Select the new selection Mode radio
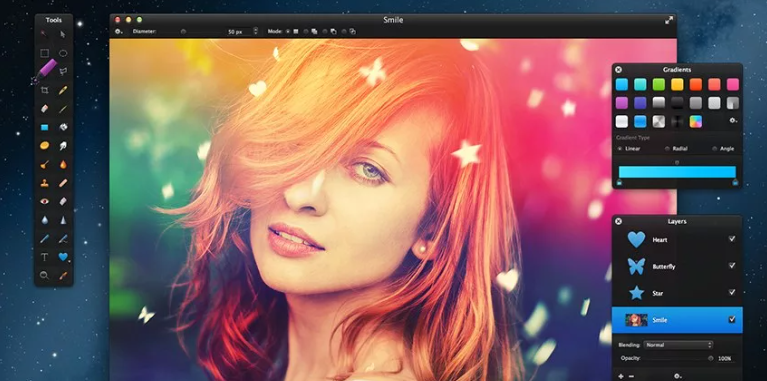767x381 pixels. (x=288, y=31)
